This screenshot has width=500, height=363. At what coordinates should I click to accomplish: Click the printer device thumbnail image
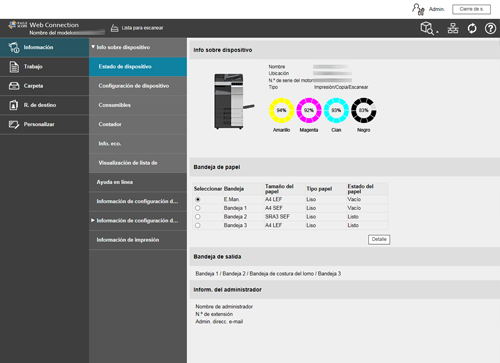click(x=233, y=101)
